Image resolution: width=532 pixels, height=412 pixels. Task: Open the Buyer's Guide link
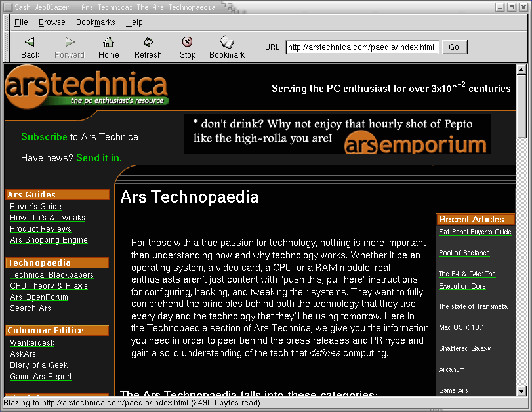pos(35,207)
